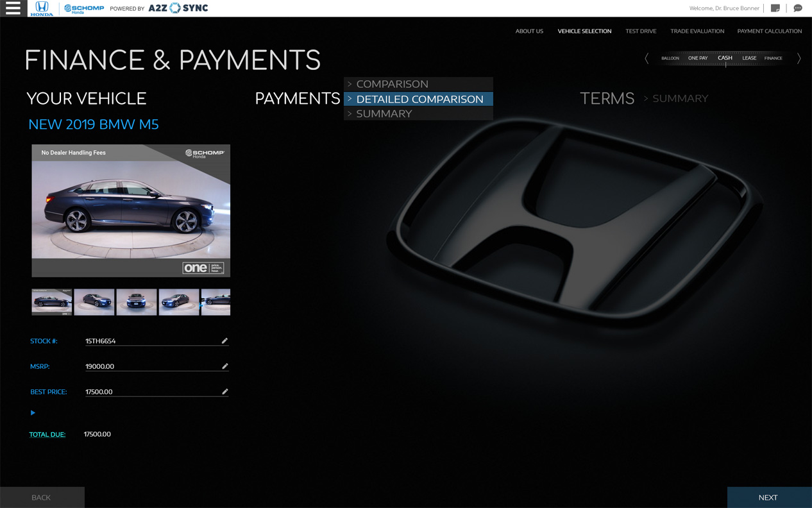Click the Honda logo icon
Screen dimensions: 812x508
pos(42,8)
